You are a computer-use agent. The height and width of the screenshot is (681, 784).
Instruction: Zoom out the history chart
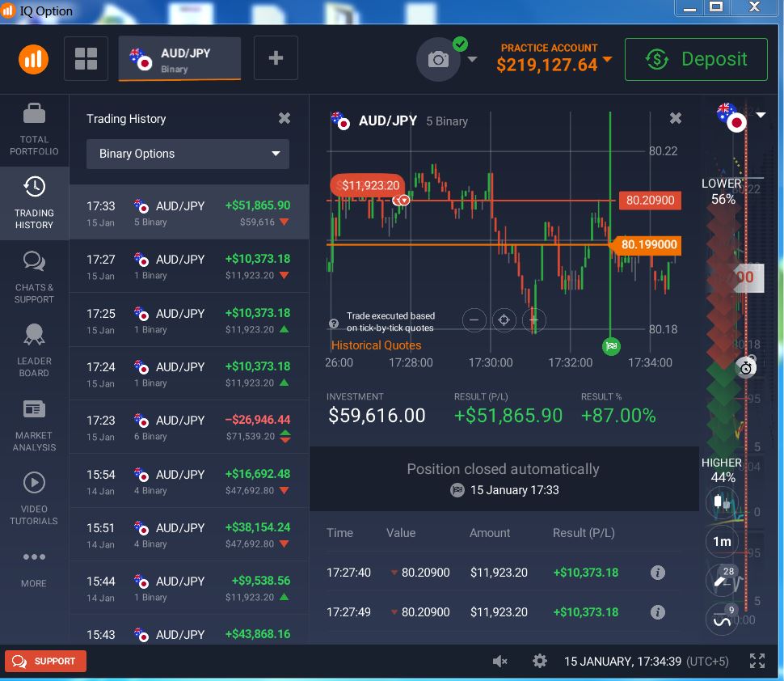(474, 319)
